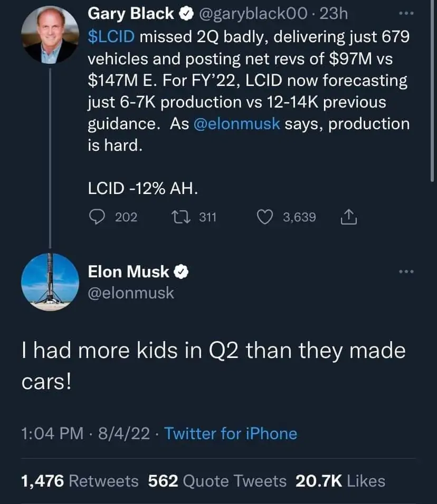
Task: Click the @garyblack00 handle
Action: click(x=253, y=14)
